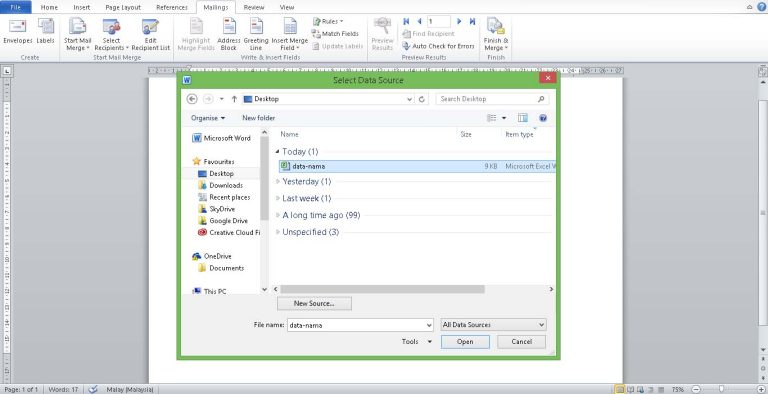Open change view options dropdown
768x394 pixels.
tap(504, 118)
